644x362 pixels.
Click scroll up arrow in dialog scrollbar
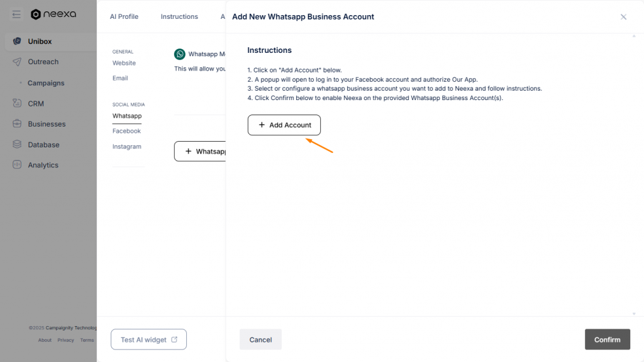[x=634, y=37]
